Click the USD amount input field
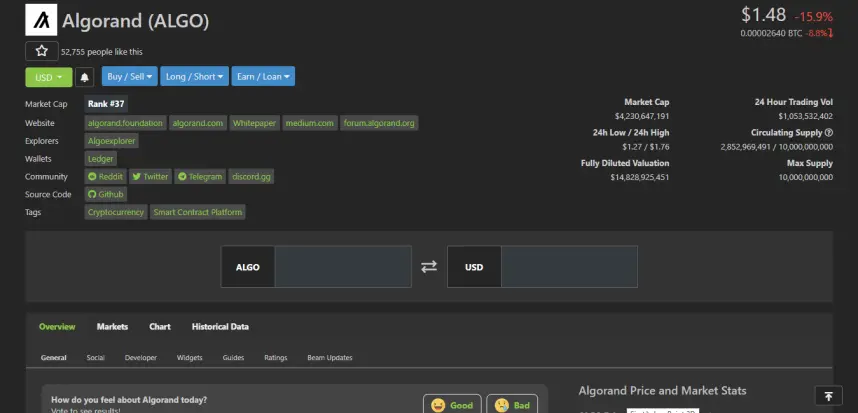858x413 pixels. coord(569,266)
